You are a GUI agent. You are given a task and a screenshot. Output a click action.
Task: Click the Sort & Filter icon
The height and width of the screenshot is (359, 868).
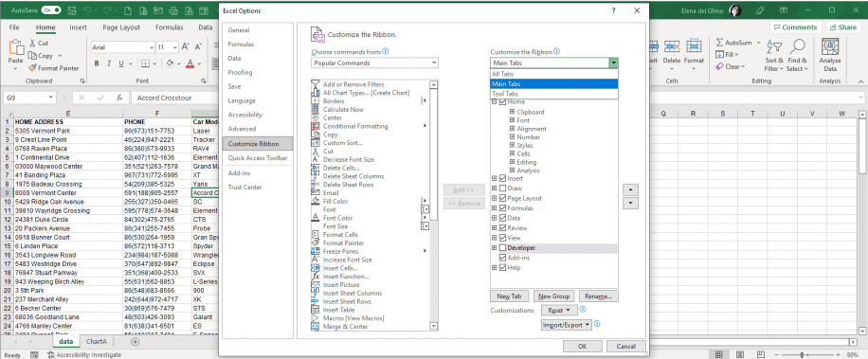(774, 47)
